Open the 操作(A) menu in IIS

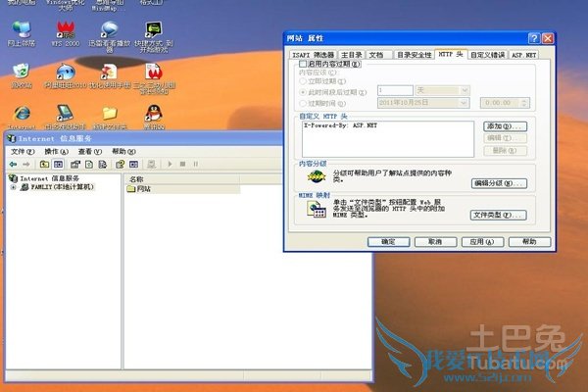pos(56,152)
